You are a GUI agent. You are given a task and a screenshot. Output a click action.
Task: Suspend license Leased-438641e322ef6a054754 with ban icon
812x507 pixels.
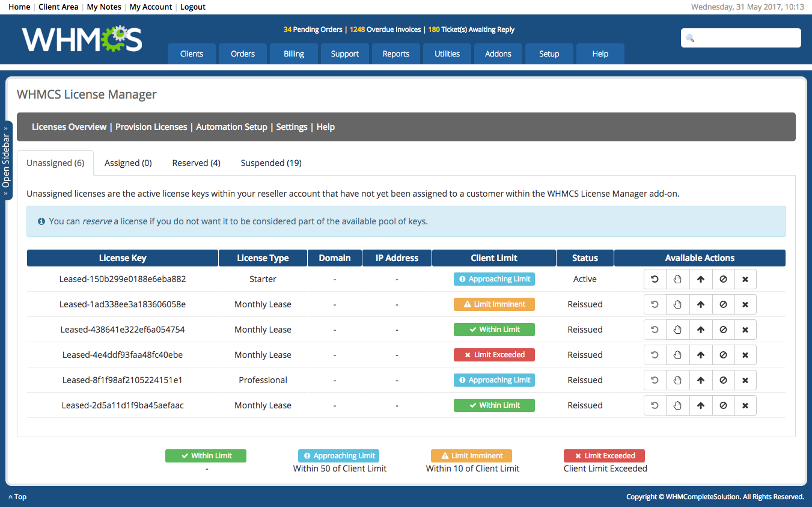723,330
